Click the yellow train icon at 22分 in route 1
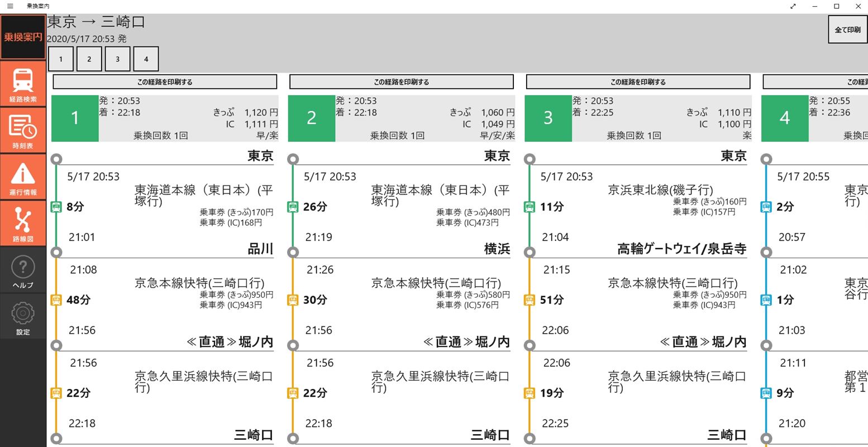This screenshot has height=447, width=868. click(56, 393)
